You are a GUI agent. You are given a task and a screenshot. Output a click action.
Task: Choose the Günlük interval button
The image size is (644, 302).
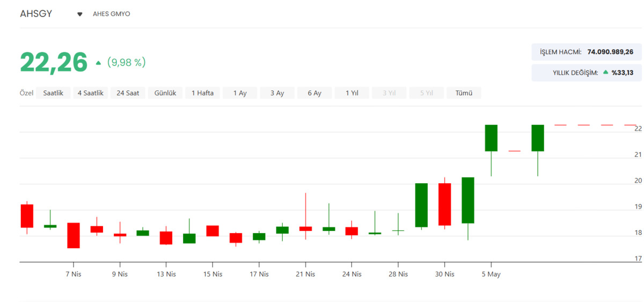[165, 93]
